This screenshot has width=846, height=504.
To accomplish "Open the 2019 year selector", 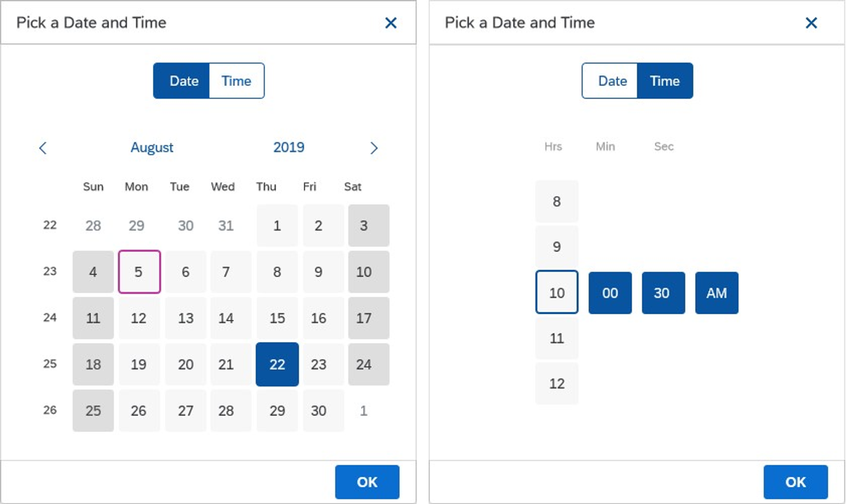I will (289, 147).
